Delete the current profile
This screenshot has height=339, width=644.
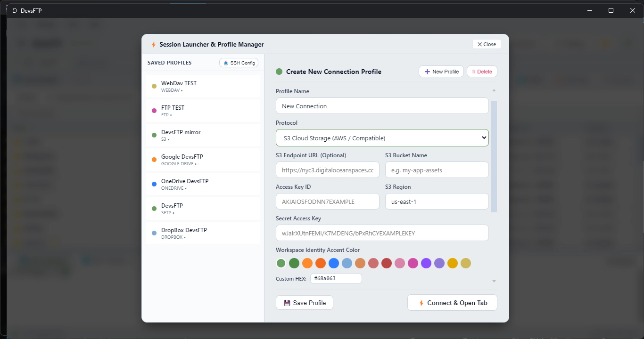(482, 72)
